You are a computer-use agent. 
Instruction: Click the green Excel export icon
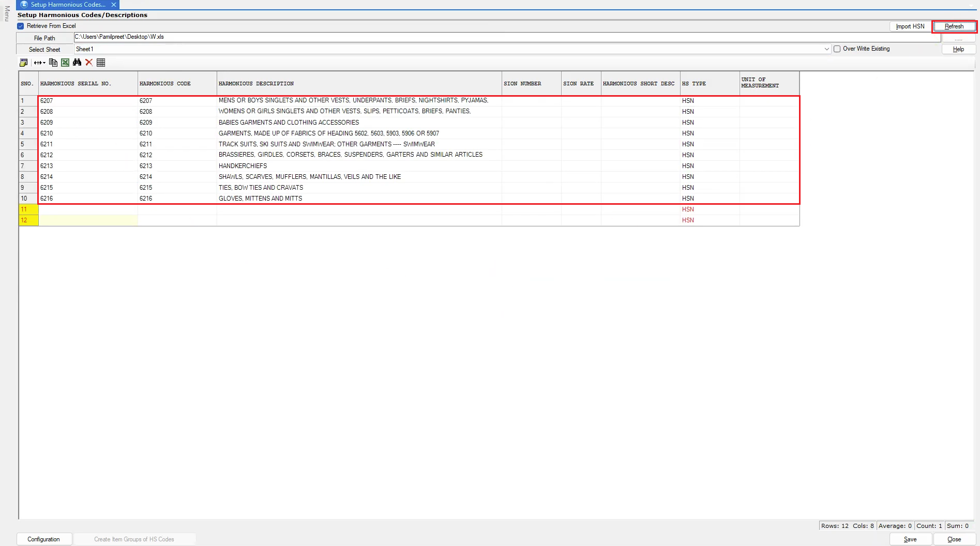pos(65,63)
